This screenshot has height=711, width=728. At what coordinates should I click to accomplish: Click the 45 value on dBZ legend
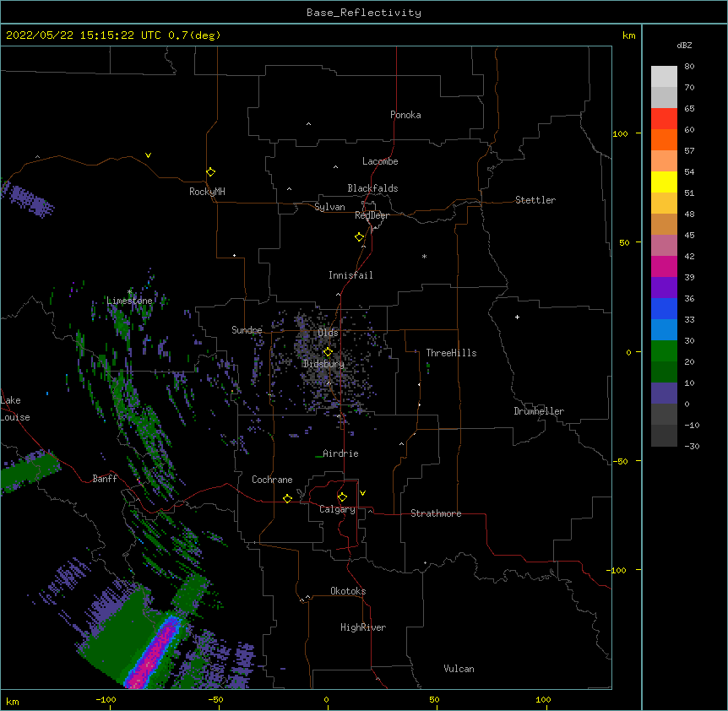689,235
